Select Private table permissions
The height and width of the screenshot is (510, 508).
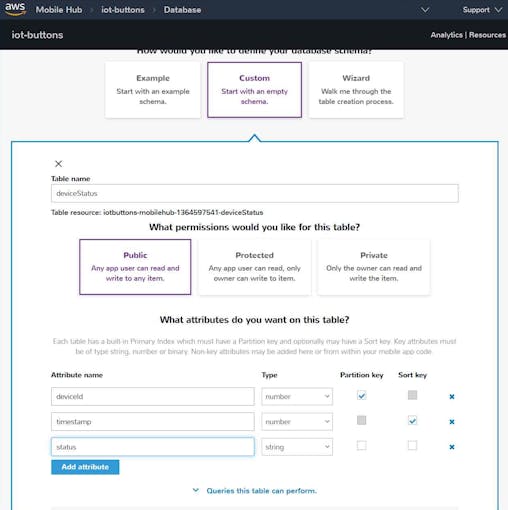coord(374,267)
